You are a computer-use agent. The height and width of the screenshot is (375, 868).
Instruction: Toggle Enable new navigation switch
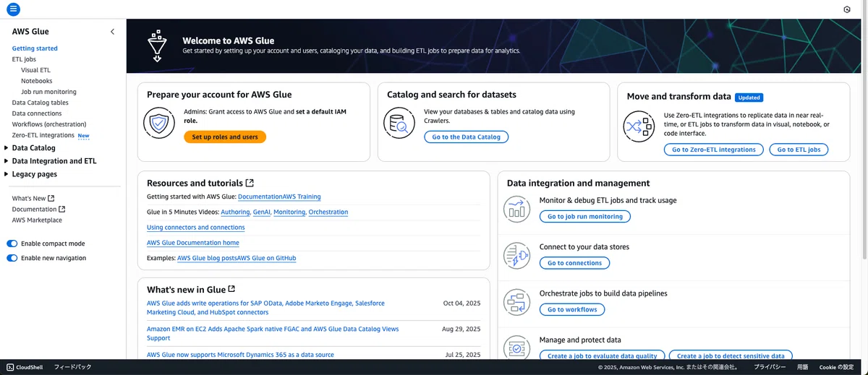[x=12, y=258]
